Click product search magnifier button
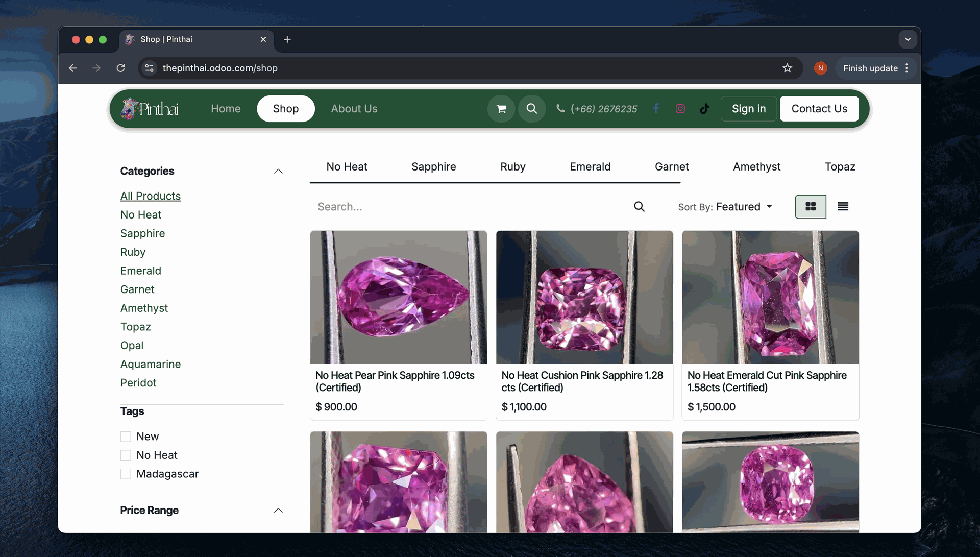Image resolution: width=980 pixels, height=557 pixels. [x=639, y=207]
